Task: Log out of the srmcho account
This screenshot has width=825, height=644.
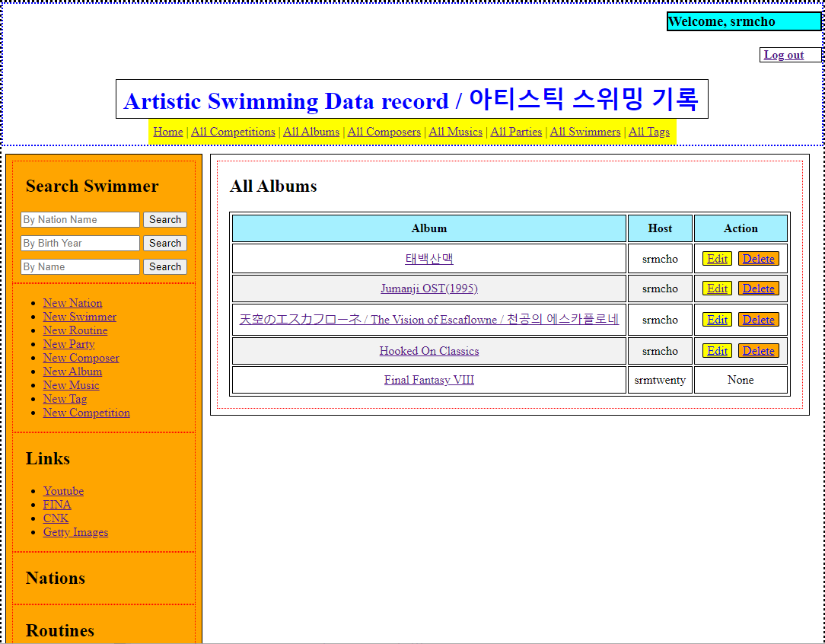Action: click(x=785, y=54)
